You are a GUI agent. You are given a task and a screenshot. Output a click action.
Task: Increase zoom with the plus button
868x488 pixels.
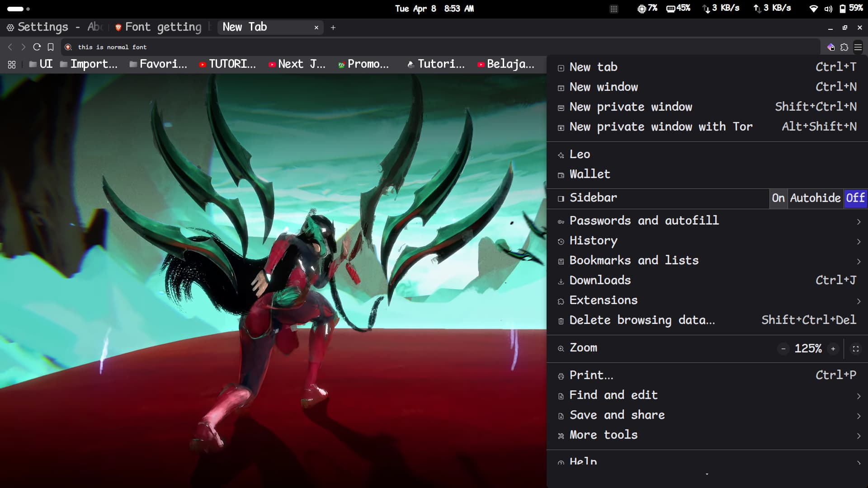[833, 349]
